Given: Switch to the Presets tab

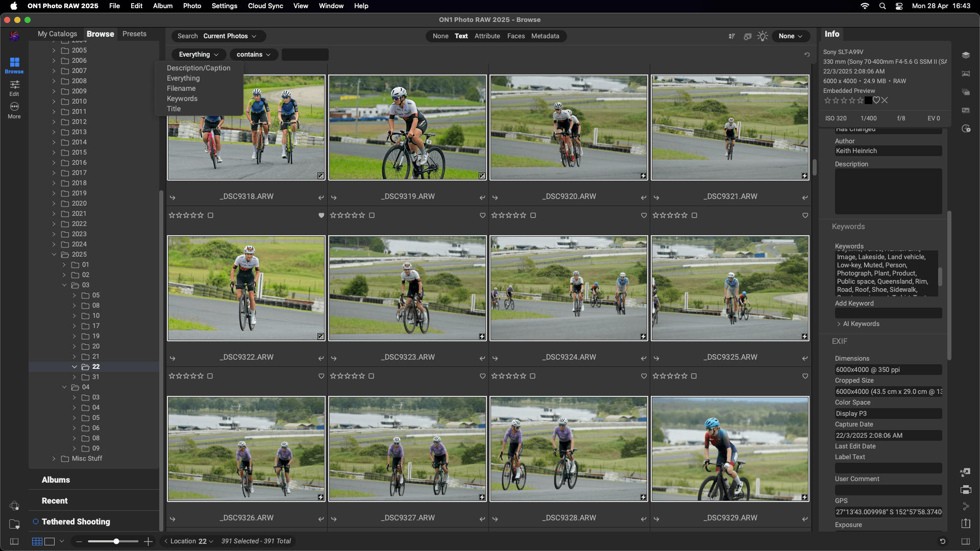Looking at the screenshot, I should [x=134, y=34].
